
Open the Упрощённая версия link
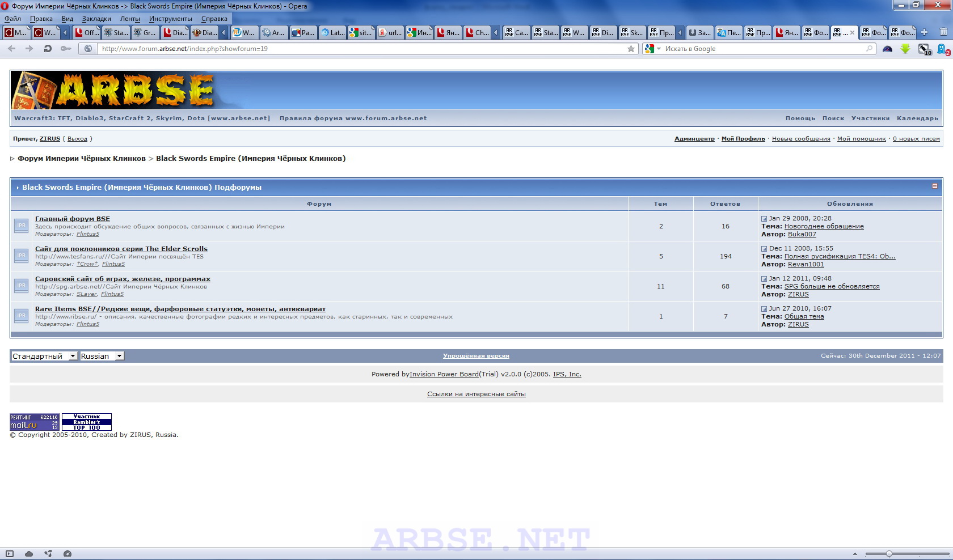pyautogui.click(x=476, y=356)
